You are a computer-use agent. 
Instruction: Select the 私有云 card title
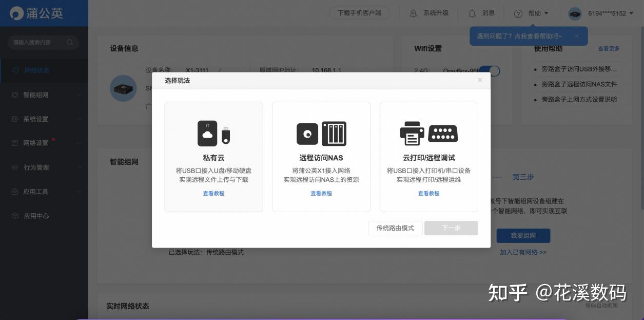coord(213,158)
